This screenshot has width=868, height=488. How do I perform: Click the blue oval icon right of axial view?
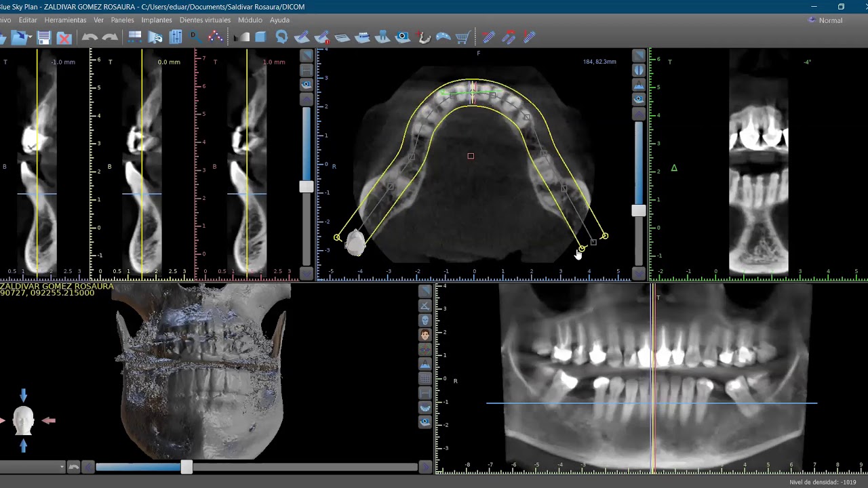coord(639,70)
